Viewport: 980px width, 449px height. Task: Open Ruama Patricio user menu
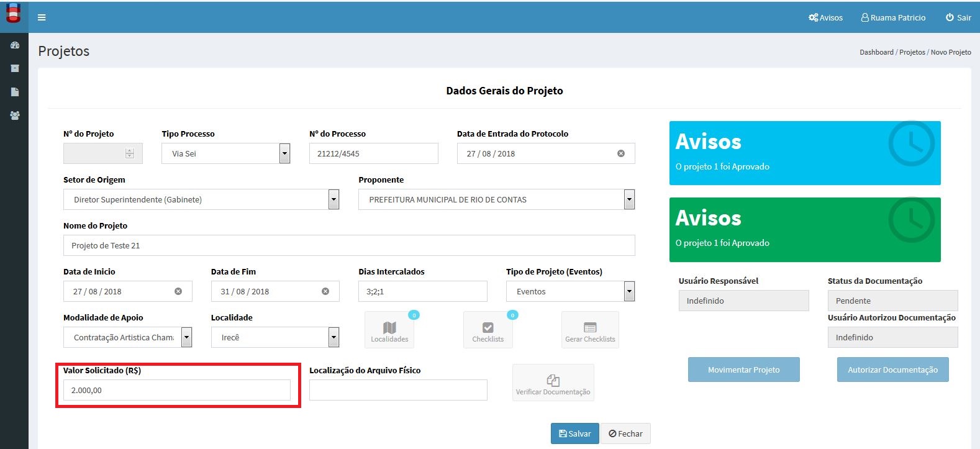(893, 17)
